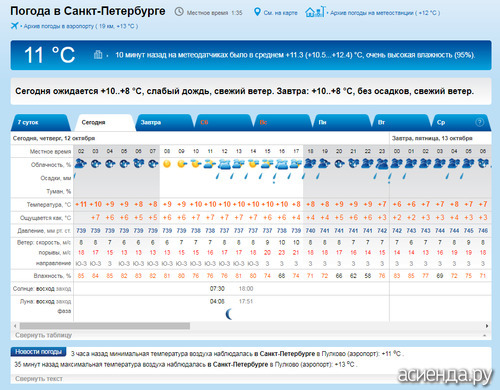Click the moonrise time 04:08
Screen dimensions: 500x390
coord(217,301)
